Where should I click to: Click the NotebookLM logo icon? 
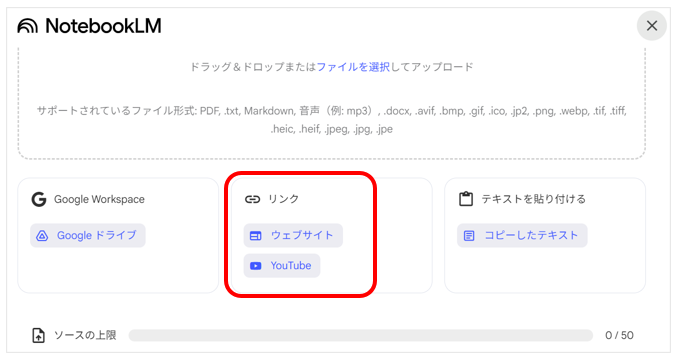pos(27,26)
